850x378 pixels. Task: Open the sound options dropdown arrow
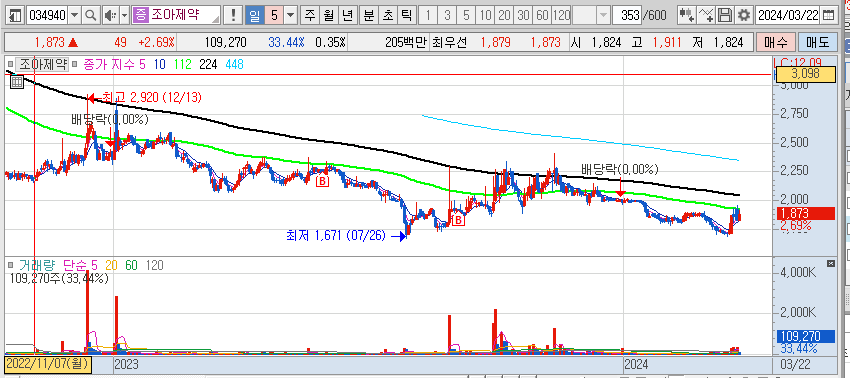[x=124, y=15]
